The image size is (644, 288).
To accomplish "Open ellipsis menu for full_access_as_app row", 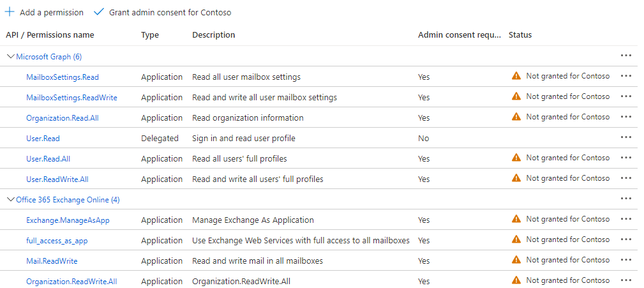I will 626,239.
